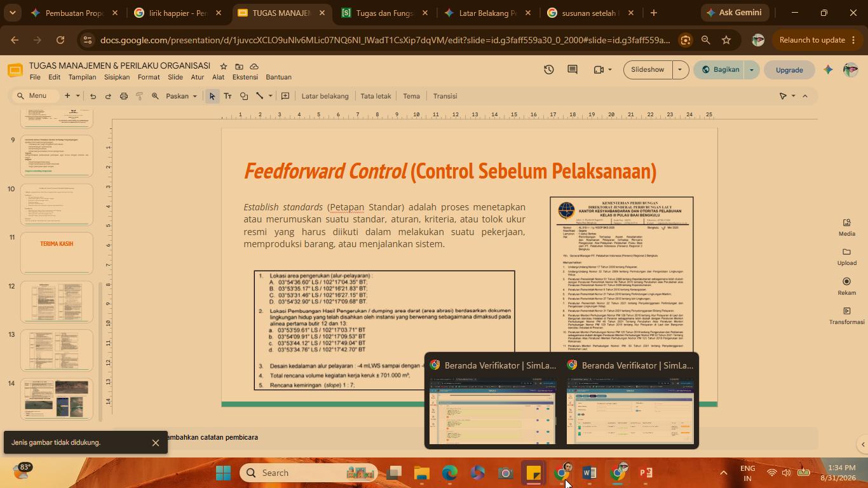Click the Word icon in taskbar

(x=589, y=473)
